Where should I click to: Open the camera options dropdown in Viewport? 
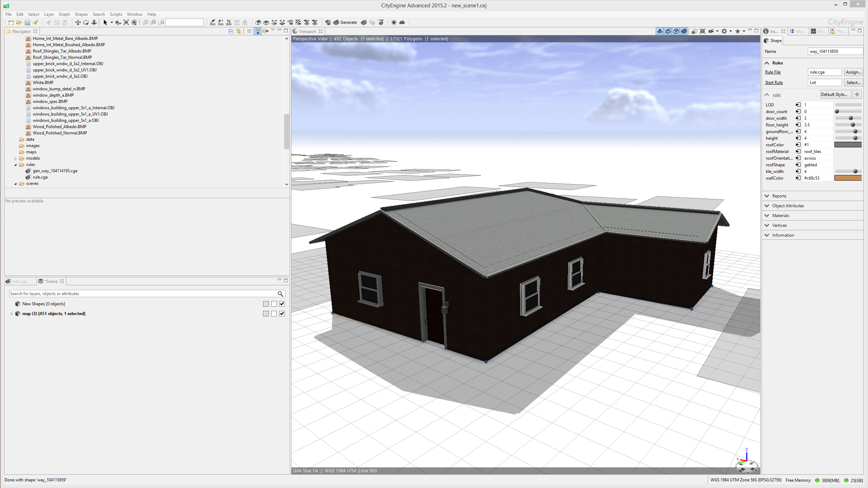click(717, 31)
